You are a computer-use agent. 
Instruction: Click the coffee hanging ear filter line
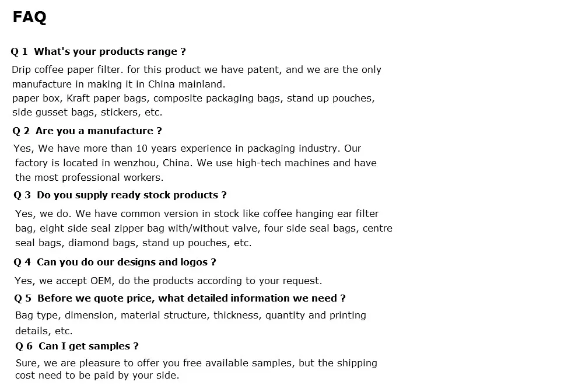[x=197, y=213]
